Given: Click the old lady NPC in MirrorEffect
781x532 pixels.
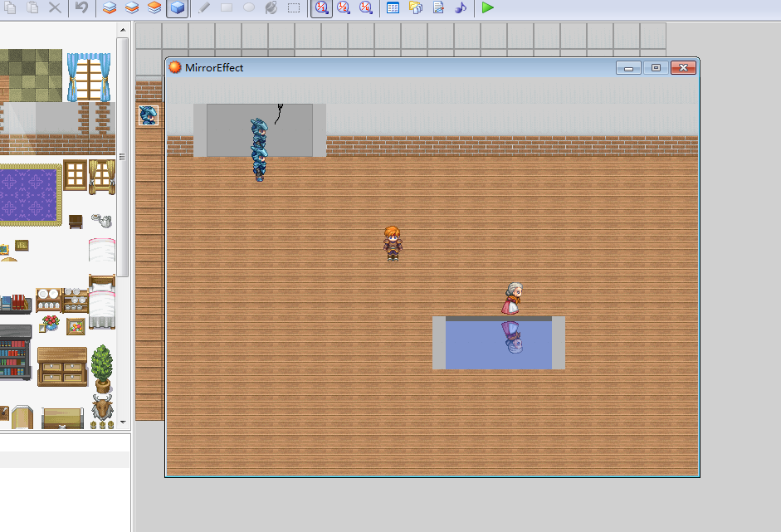Looking at the screenshot, I should coord(513,299).
